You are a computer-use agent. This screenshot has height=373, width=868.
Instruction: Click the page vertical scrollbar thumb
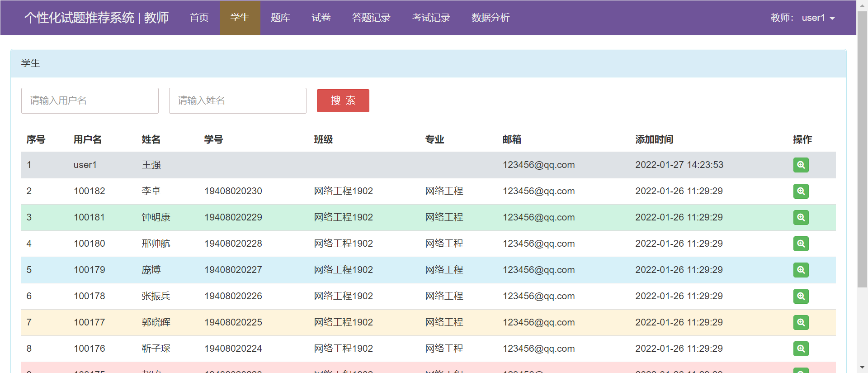click(862, 149)
